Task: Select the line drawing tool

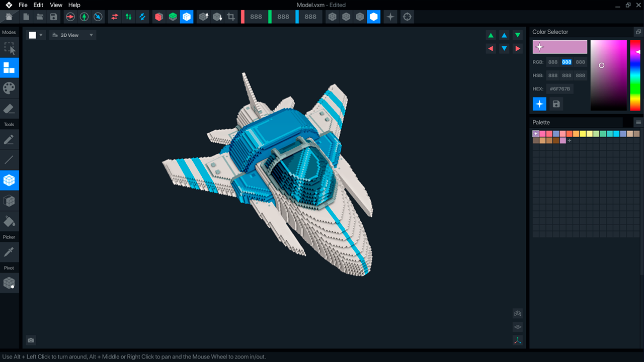Action: [9, 160]
